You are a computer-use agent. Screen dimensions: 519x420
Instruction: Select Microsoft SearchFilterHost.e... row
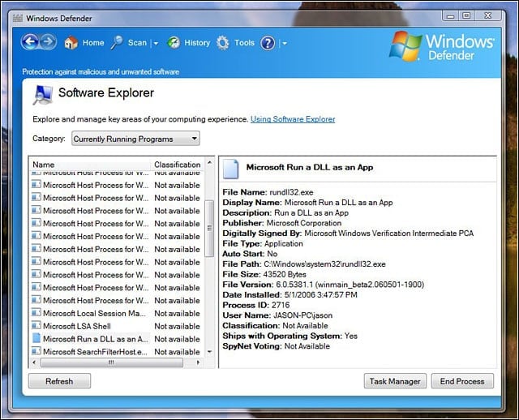[x=117, y=352]
